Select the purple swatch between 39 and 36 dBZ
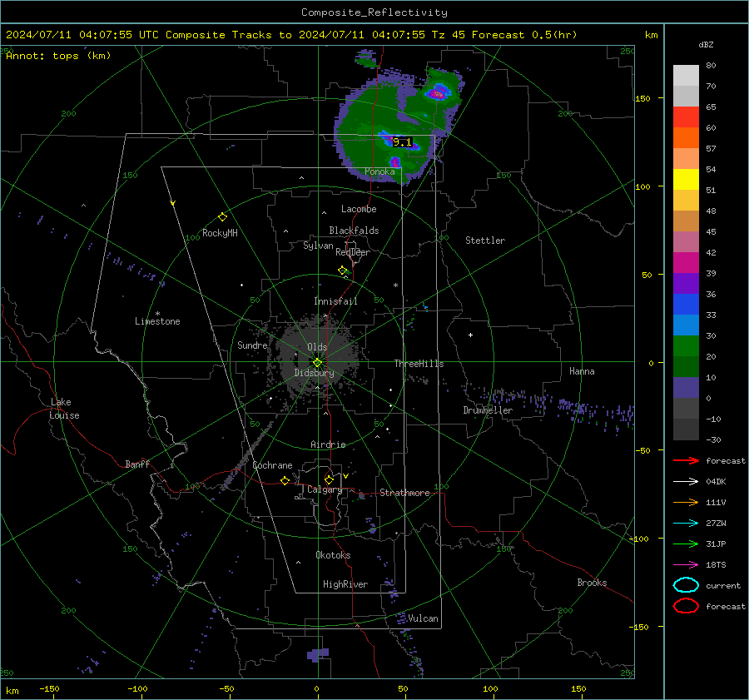The height and width of the screenshot is (700, 749). click(686, 283)
